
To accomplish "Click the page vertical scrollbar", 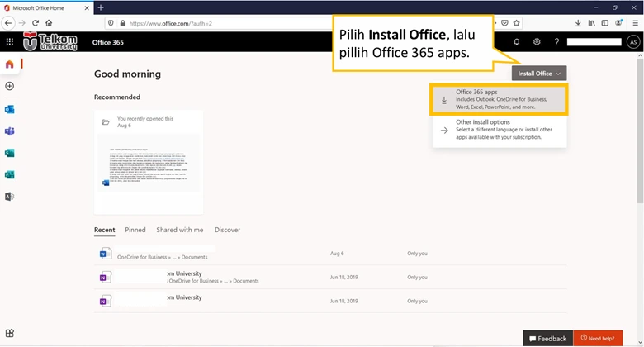I will [640, 131].
